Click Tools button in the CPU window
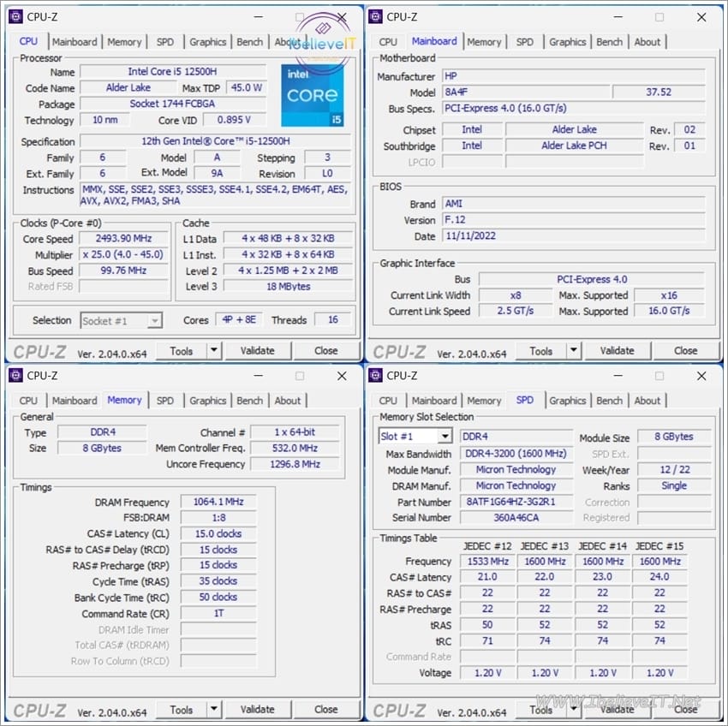Image resolution: width=728 pixels, height=726 pixels. pyautogui.click(x=181, y=351)
